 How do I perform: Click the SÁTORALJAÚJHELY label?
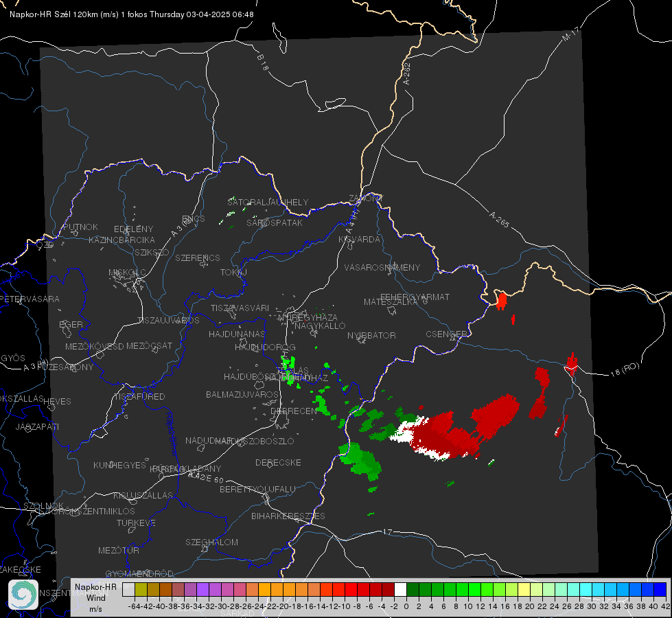coord(268,202)
